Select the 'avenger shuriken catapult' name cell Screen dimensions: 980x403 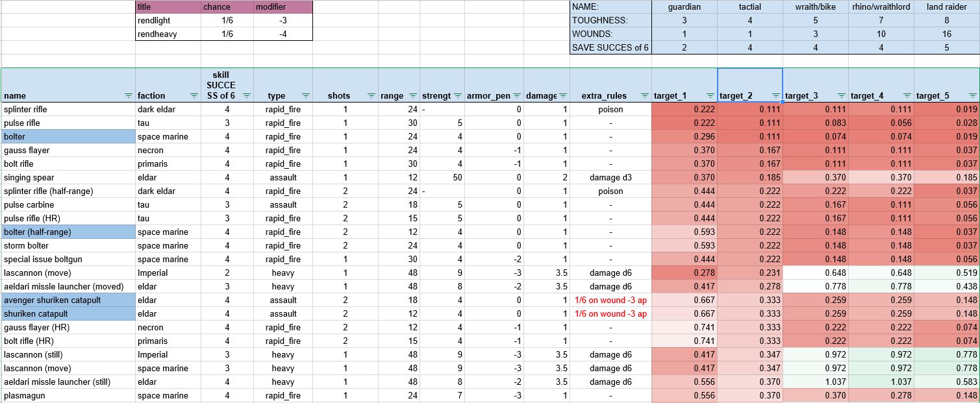(x=68, y=300)
